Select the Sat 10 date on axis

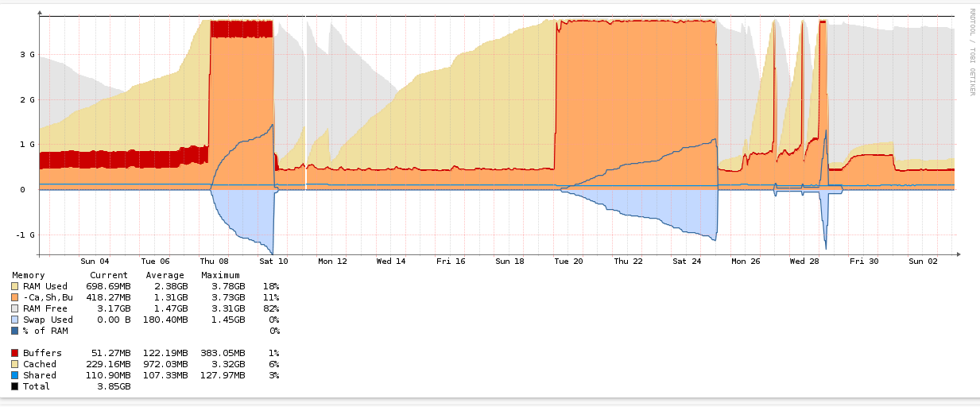(273, 261)
